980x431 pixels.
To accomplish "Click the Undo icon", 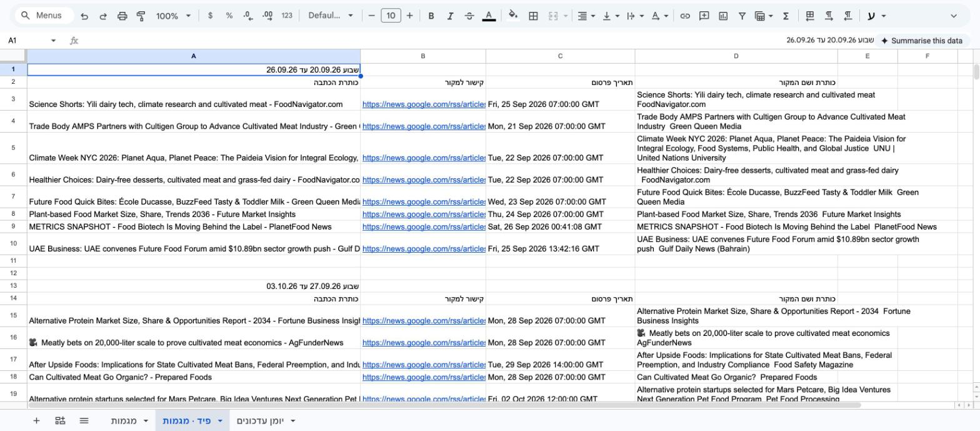I will pyautogui.click(x=84, y=16).
